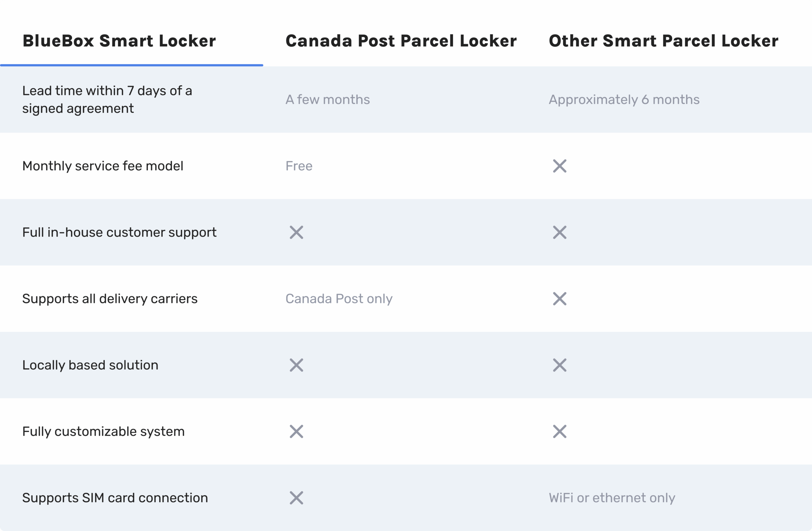The height and width of the screenshot is (531, 812).
Task: Click Other Smart Locker X for customizable system
Action: (560, 431)
